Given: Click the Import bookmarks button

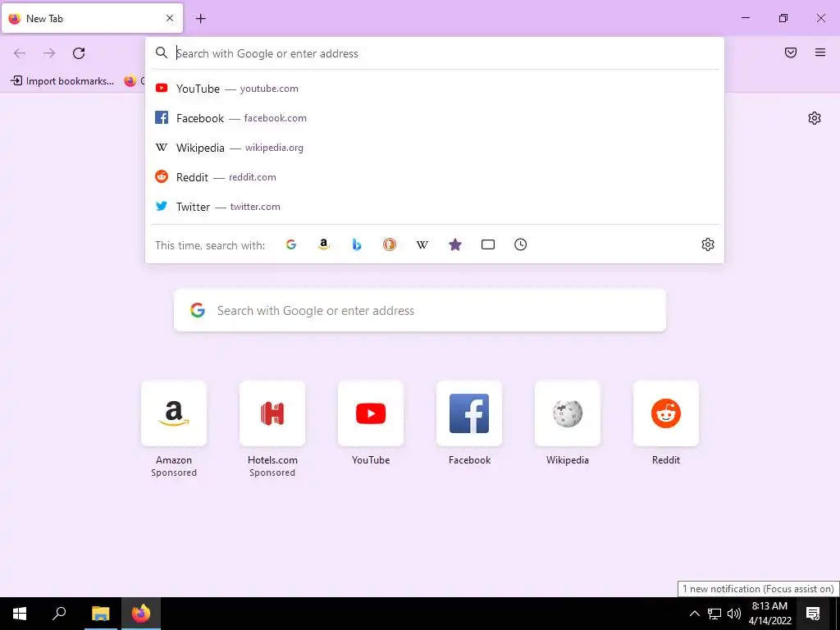Looking at the screenshot, I should [x=62, y=81].
